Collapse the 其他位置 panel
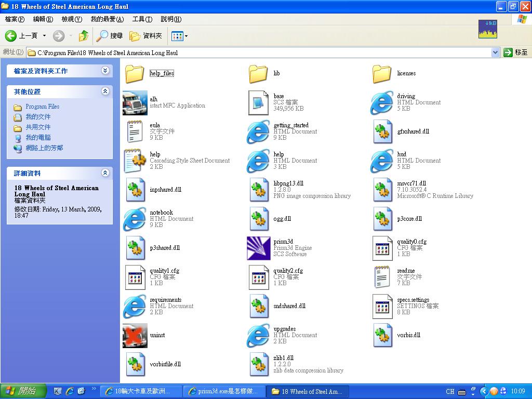The height and width of the screenshot is (399, 532). [x=105, y=91]
